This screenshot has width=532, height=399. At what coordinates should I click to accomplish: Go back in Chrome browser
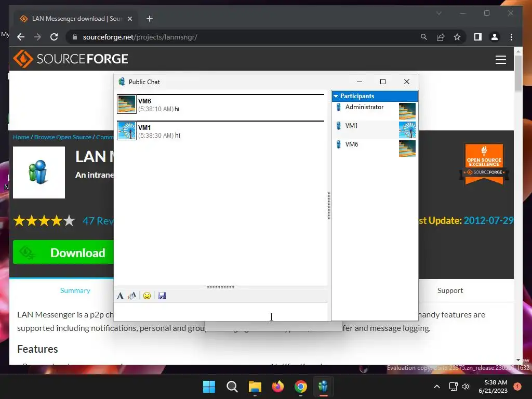coord(21,37)
